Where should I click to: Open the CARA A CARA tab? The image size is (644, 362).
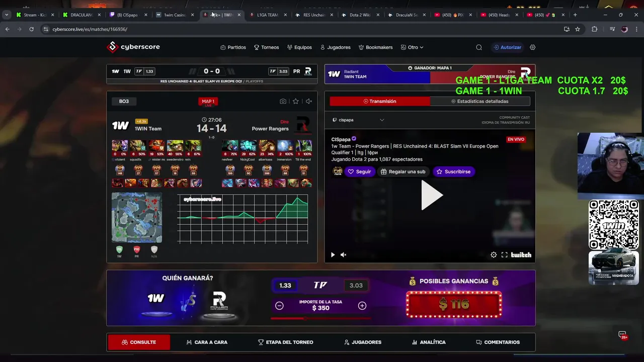207,342
